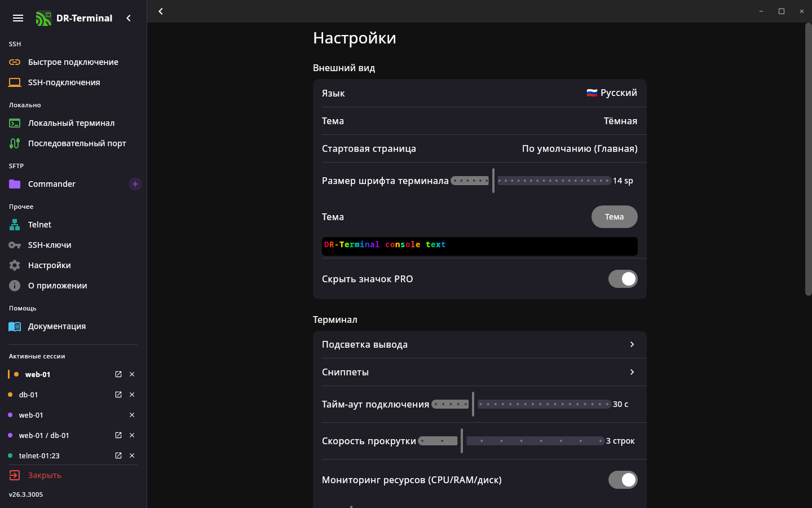Select session web-01 / db-01

(44, 435)
